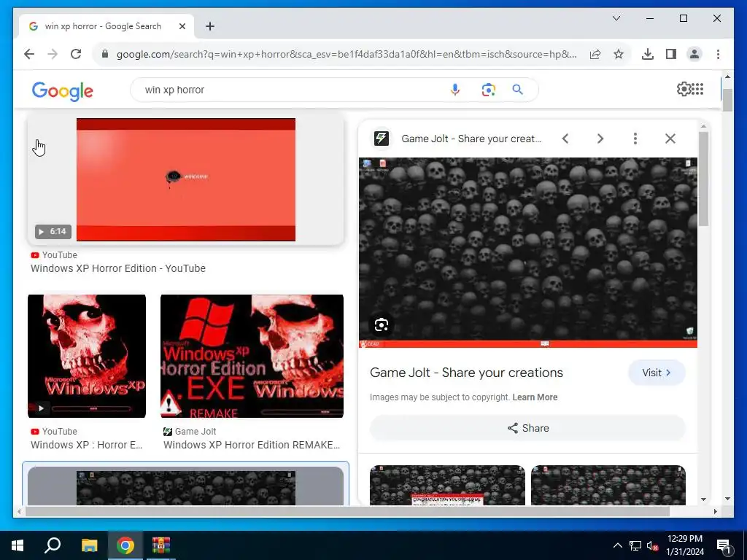Open Windows taskbar search
This screenshot has height=560, width=747.
(53, 545)
